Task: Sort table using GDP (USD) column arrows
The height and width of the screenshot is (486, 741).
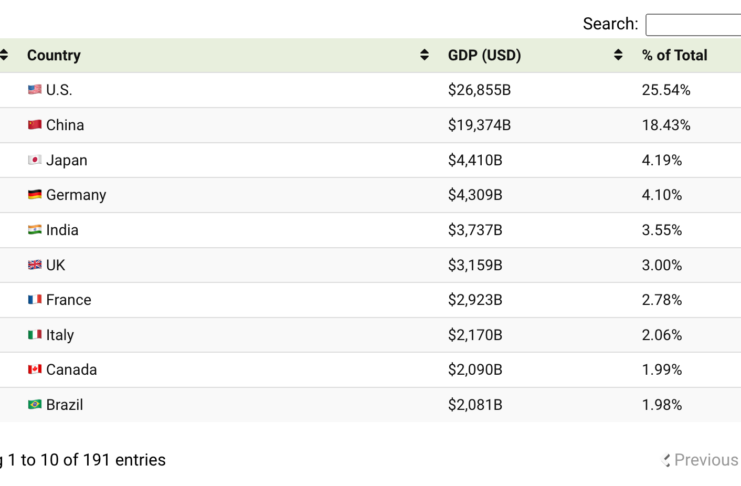Action: pyautogui.click(x=618, y=55)
